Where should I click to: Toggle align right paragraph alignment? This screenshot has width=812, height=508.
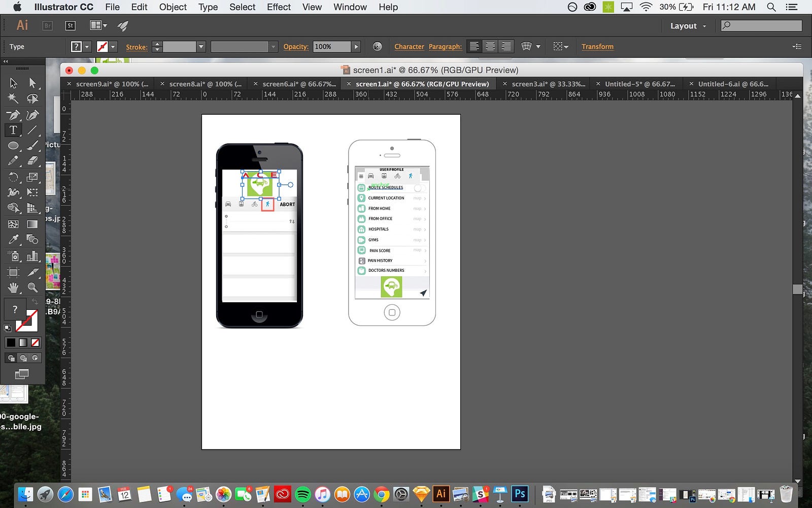pos(506,47)
